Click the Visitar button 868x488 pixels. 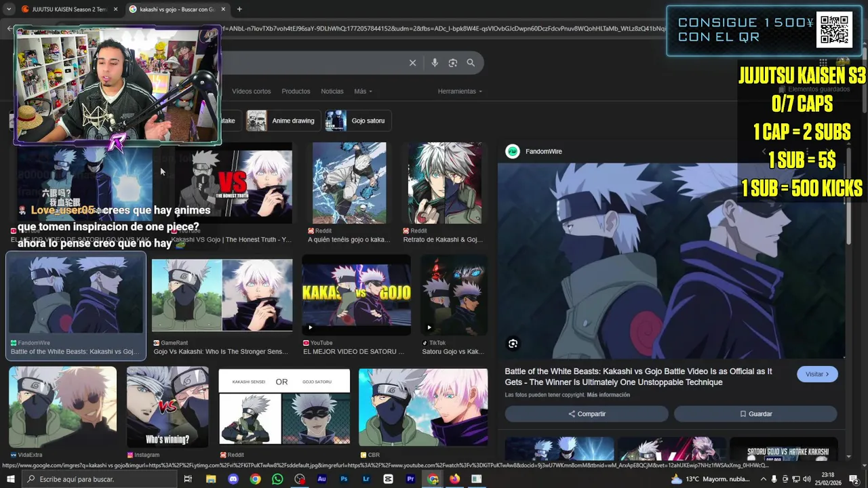click(817, 374)
